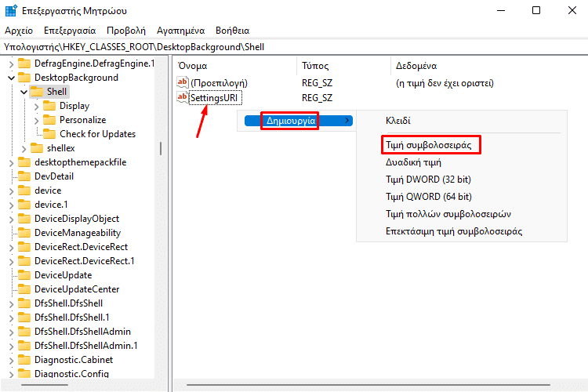The image size is (588, 392).
Task: Open the Βοήθεια menu
Action: 233,31
